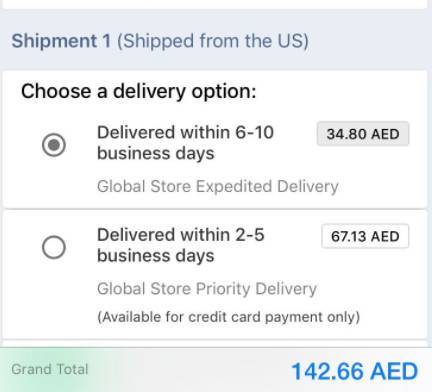The image size is (432, 392).
Task: Click the Global Store Expedited Delivery text
Action: 218,186
